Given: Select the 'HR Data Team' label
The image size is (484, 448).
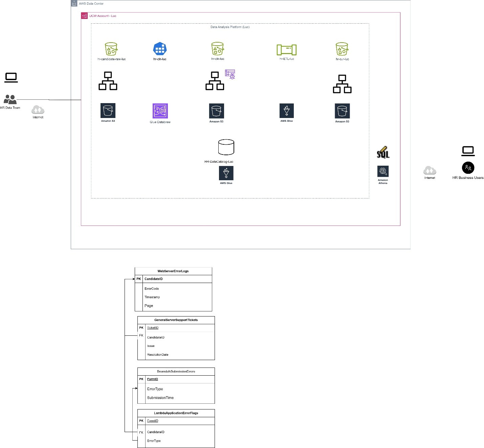Looking at the screenshot, I should pyautogui.click(x=10, y=108).
